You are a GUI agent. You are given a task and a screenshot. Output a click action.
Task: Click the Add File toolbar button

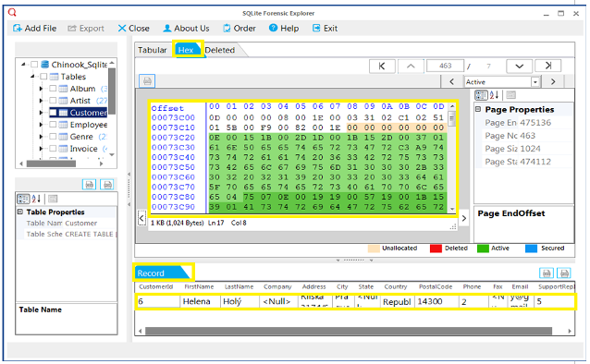34,29
